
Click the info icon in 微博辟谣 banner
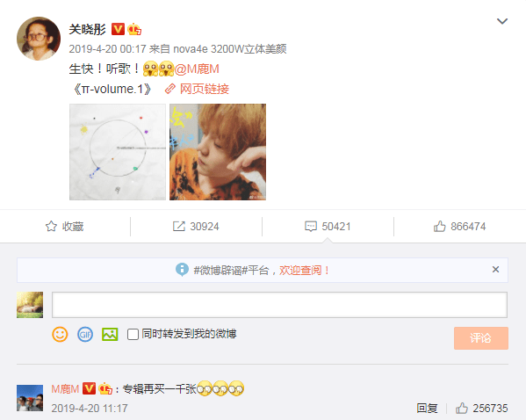pos(182,270)
